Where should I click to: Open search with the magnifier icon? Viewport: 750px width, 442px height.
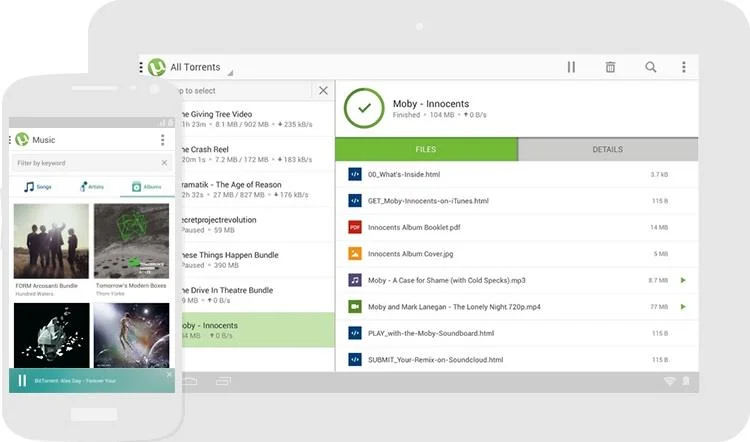click(x=650, y=67)
